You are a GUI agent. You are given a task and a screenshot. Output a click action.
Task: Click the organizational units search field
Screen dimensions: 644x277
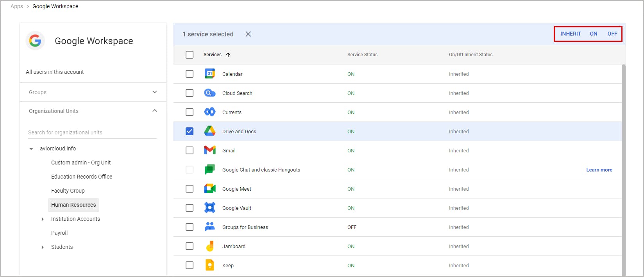(92, 132)
